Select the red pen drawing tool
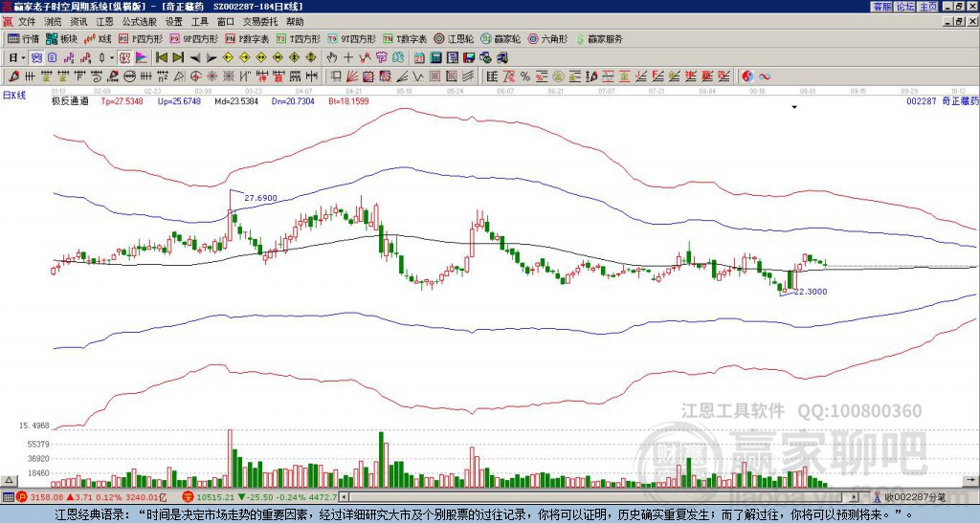 pyautogui.click(x=13, y=76)
